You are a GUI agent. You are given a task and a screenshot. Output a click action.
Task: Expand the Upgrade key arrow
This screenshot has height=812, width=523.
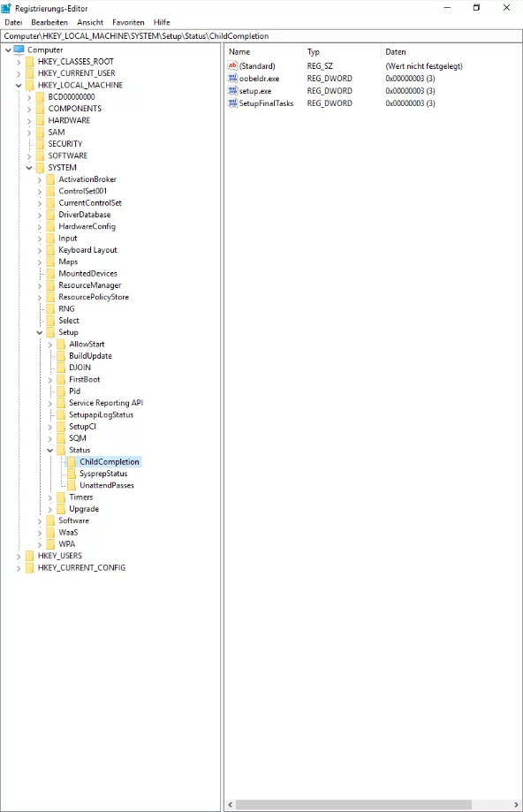(x=50, y=509)
